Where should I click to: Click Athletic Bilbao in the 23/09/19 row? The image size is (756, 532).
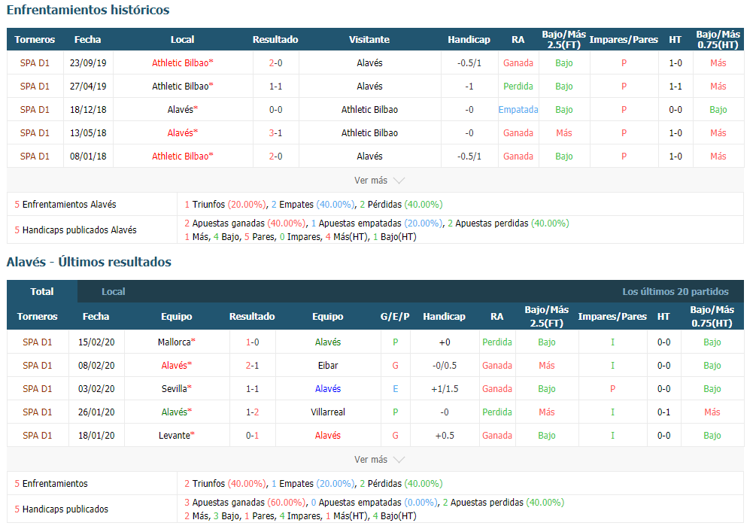pyautogui.click(x=182, y=62)
